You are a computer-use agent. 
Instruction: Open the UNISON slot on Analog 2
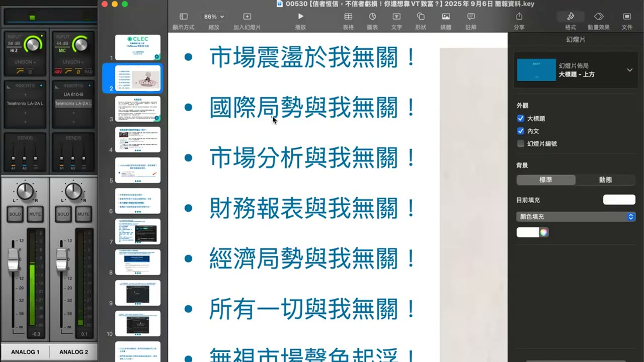click(x=73, y=62)
